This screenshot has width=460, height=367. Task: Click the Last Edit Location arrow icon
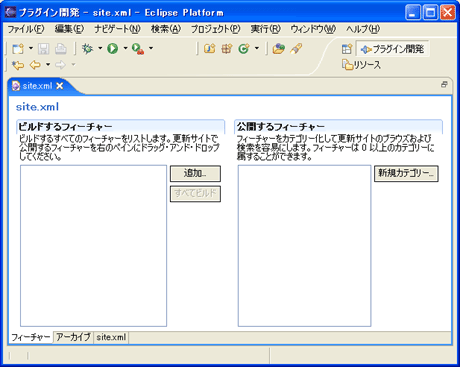pyautogui.click(x=18, y=65)
